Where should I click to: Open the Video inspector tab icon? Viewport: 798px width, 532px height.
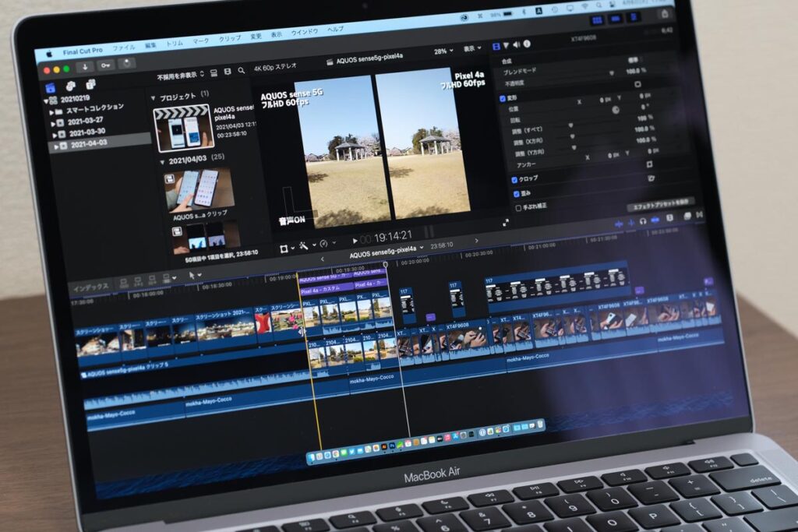tap(496, 46)
